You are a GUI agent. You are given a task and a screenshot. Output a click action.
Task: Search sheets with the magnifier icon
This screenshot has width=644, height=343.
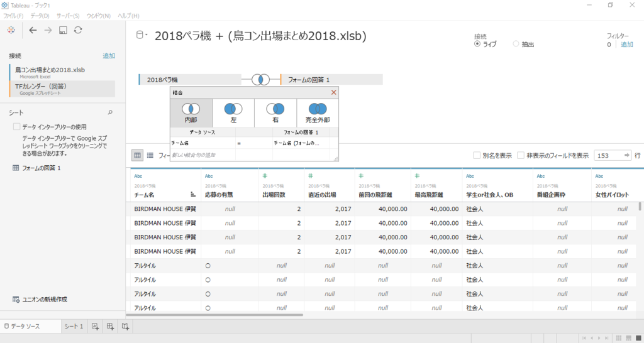pos(109,112)
